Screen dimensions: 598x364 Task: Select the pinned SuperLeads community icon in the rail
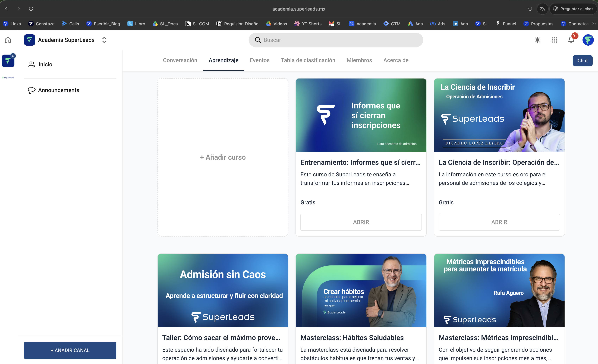(x=8, y=61)
